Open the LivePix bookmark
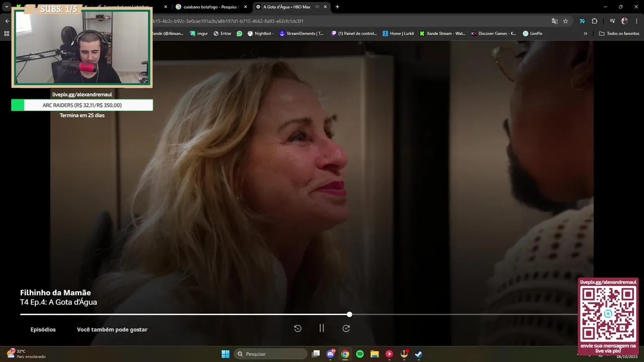Screen dimensions: 644x362 tap(533, 34)
